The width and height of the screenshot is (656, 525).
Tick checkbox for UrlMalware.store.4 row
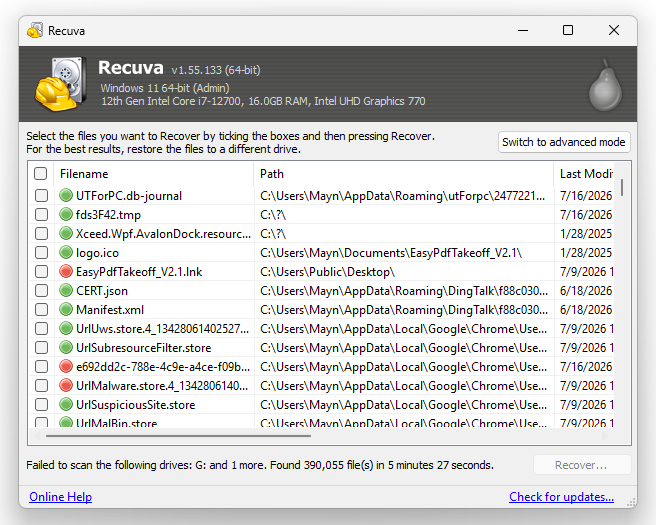click(x=41, y=385)
